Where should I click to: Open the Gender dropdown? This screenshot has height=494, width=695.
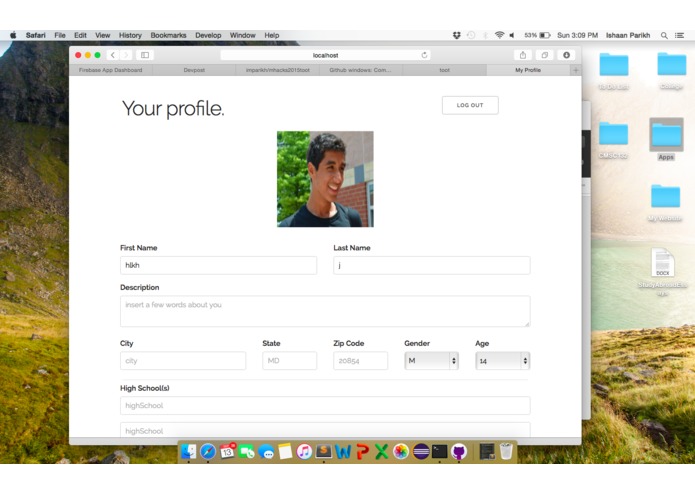click(431, 361)
